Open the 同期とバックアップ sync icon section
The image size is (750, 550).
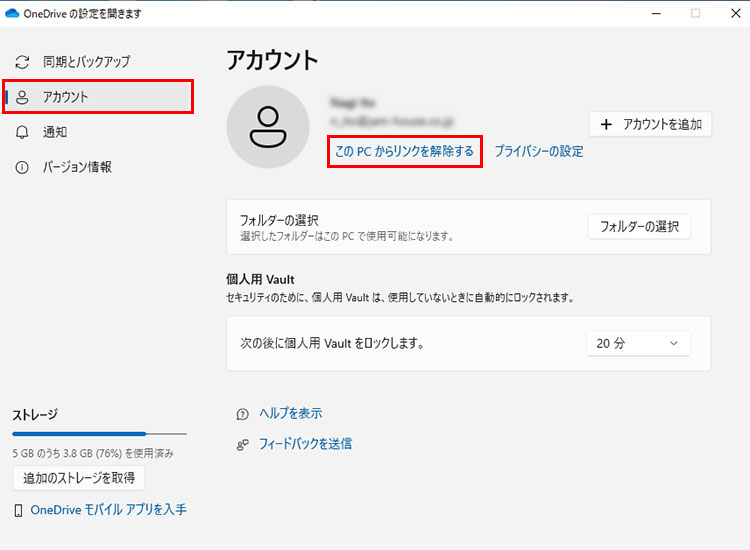22,62
